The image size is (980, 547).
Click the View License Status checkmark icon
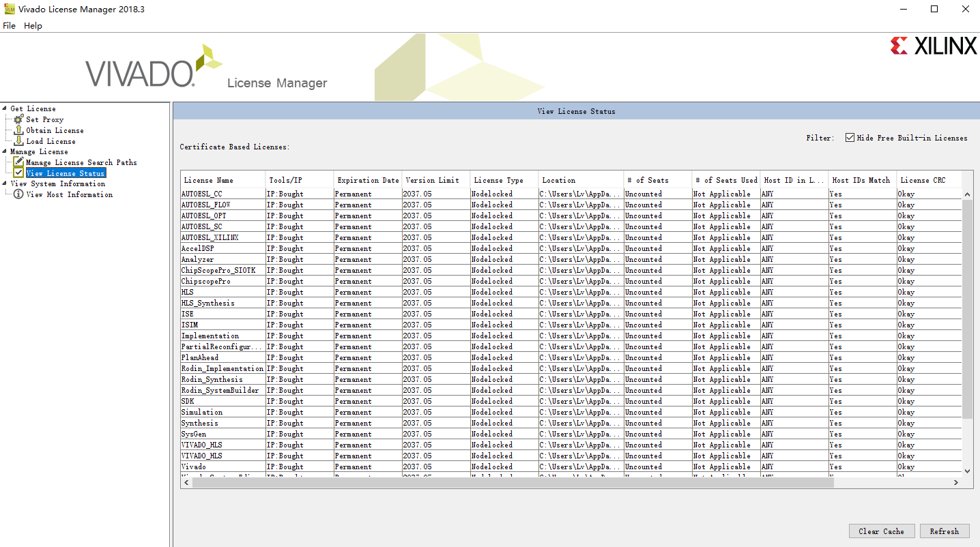(x=18, y=173)
